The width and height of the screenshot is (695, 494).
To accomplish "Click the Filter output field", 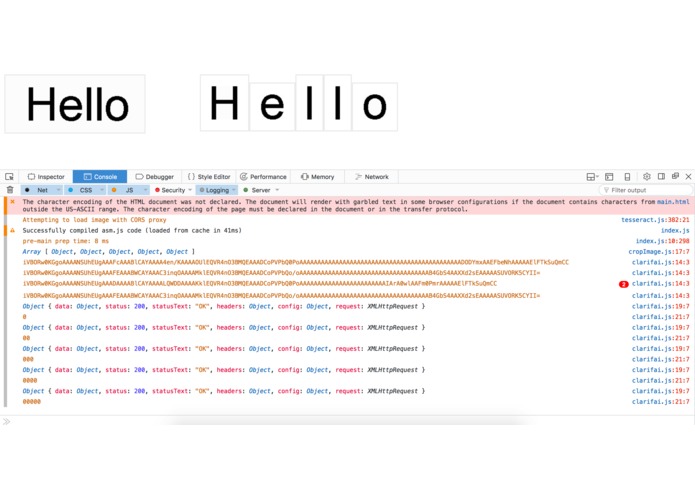I will (645, 190).
